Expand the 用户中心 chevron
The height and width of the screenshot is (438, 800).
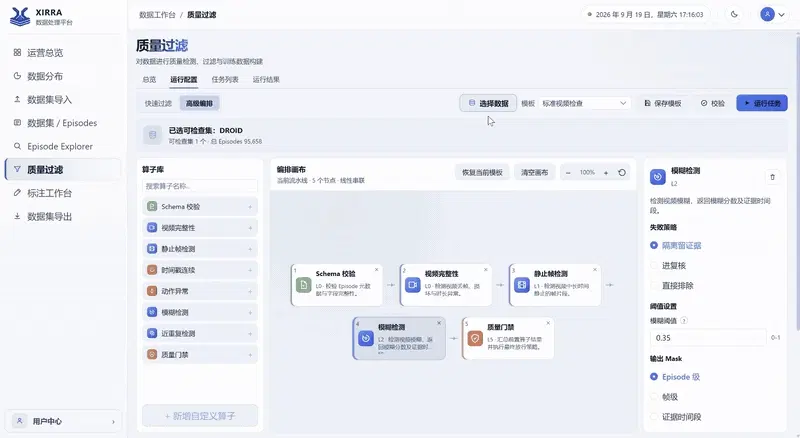click(x=113, y=422)
